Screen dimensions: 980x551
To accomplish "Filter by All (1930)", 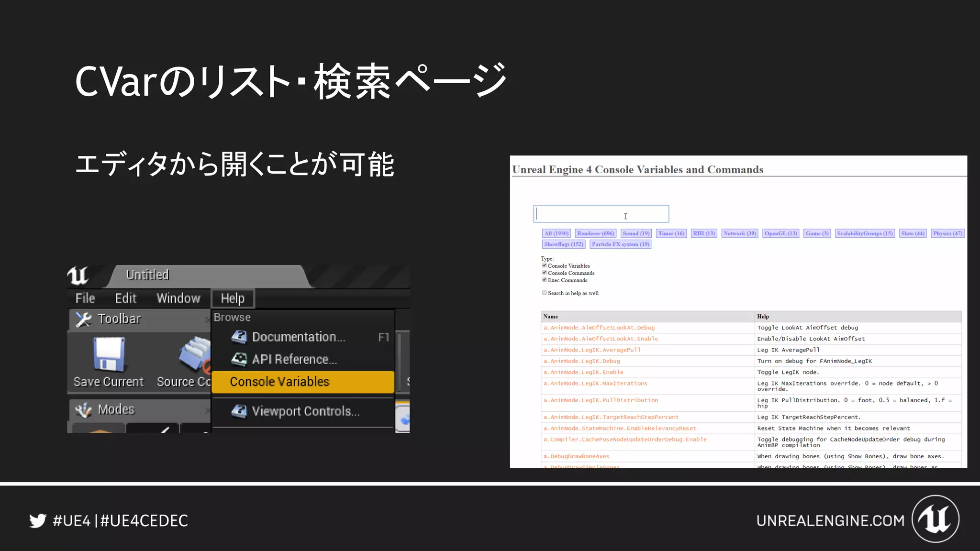I will click(x=556, y=233).
